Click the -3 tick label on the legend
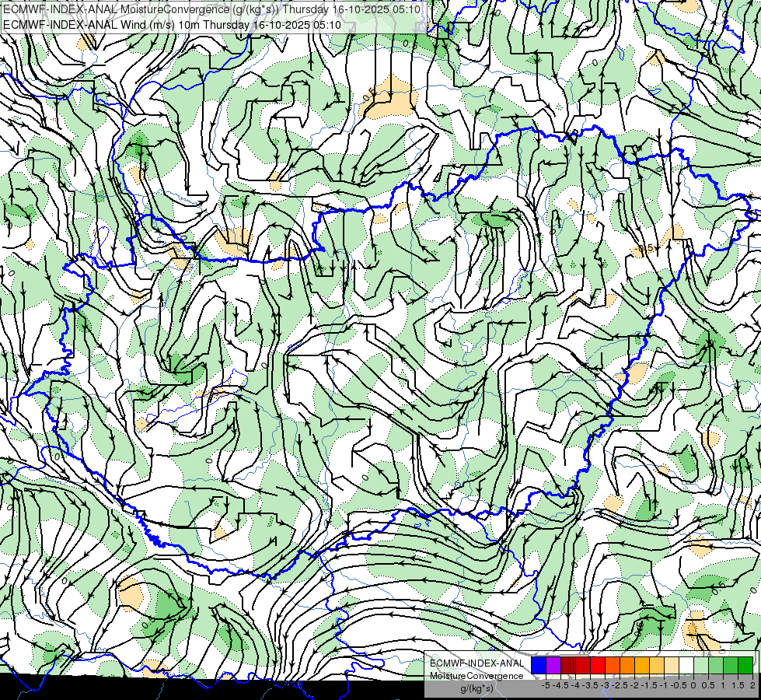761x700 pixels. pos(606,685)
